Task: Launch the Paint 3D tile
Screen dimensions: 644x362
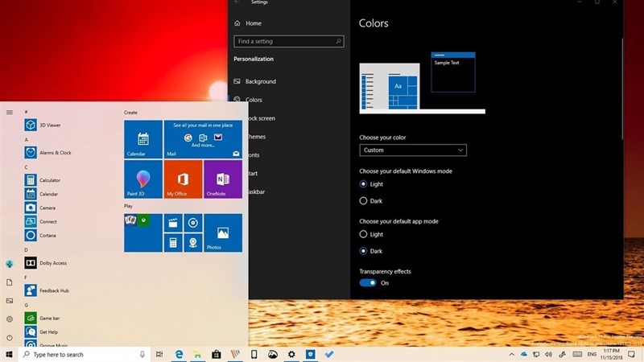Action: (x=142, y=179)
